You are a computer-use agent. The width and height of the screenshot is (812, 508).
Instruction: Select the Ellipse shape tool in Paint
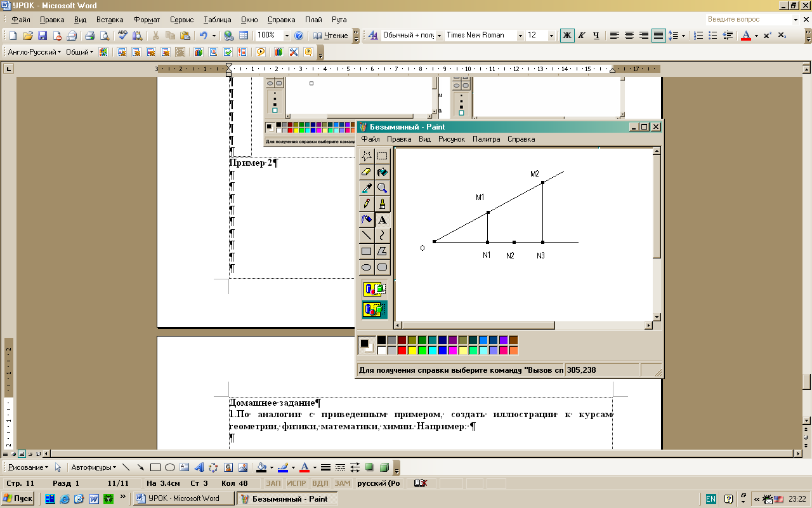tap(367, 267)
